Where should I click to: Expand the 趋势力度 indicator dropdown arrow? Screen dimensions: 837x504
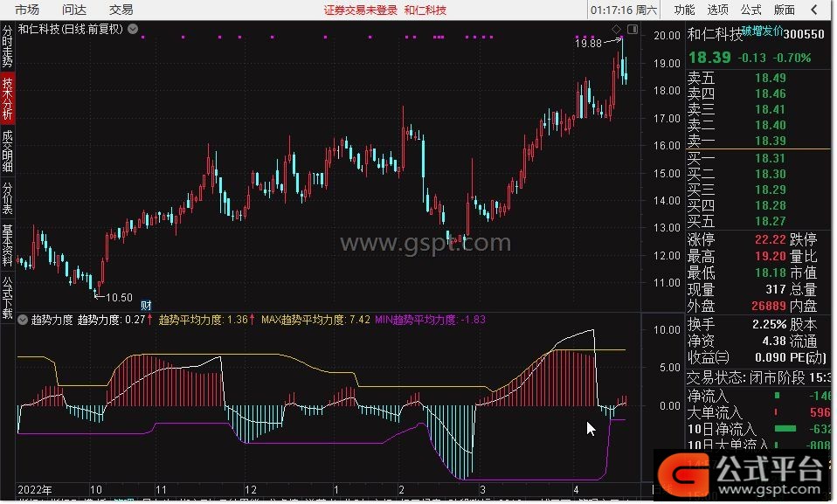coord(23,320)
